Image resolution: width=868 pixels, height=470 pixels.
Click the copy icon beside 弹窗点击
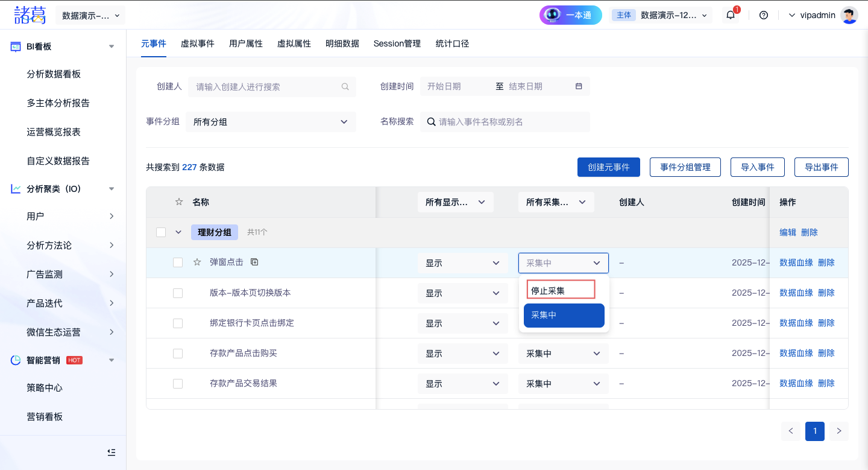click(x=254, y=262)
